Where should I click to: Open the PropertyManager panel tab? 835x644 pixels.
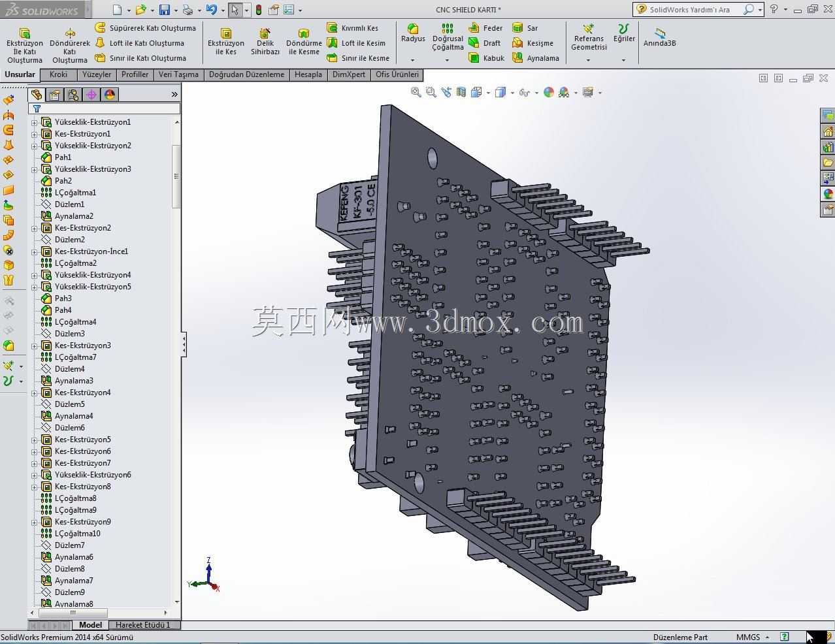click(x=55, y=95)
